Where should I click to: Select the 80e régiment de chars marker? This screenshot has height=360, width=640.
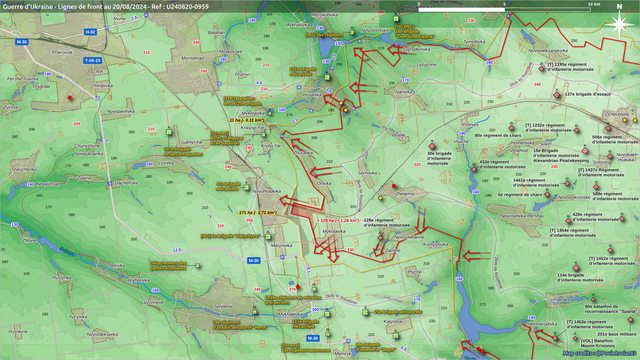(511, 128)
